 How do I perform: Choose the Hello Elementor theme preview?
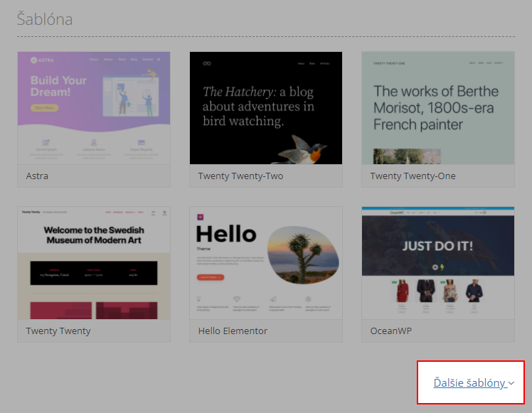click(x=266, y=263)
